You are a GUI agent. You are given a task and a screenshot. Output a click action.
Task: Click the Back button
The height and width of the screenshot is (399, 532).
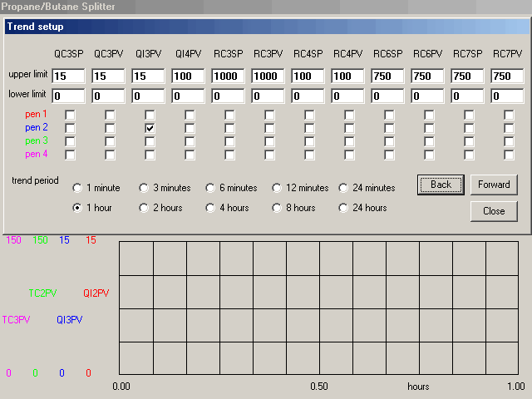(x=441, y=185)
